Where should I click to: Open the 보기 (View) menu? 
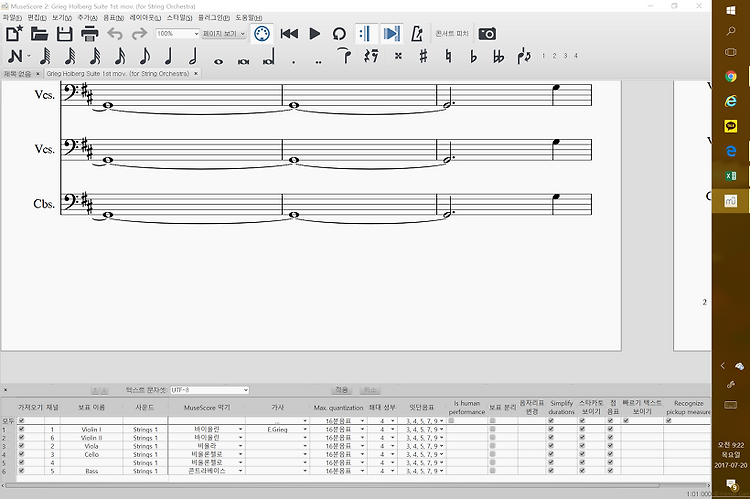click(62, 18)
